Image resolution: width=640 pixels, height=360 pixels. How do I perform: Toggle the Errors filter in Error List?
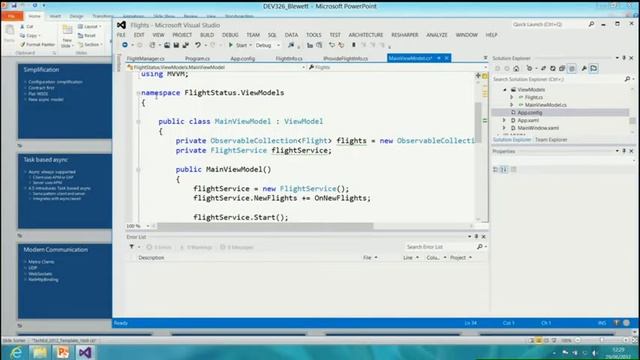click(x=159, y=247)
